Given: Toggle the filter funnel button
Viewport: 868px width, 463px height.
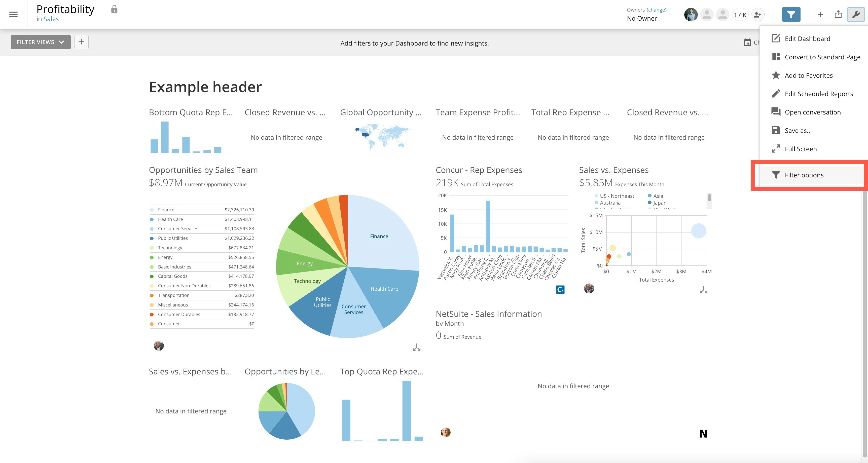Looking at the screenshot, I should pos(791,15).
